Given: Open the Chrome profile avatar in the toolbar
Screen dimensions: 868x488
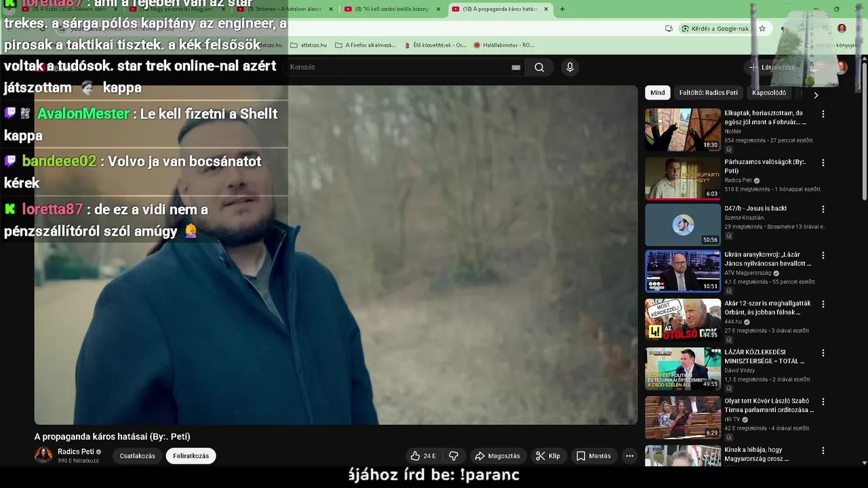Looking at the screenshot, I should tap(842, 28).
